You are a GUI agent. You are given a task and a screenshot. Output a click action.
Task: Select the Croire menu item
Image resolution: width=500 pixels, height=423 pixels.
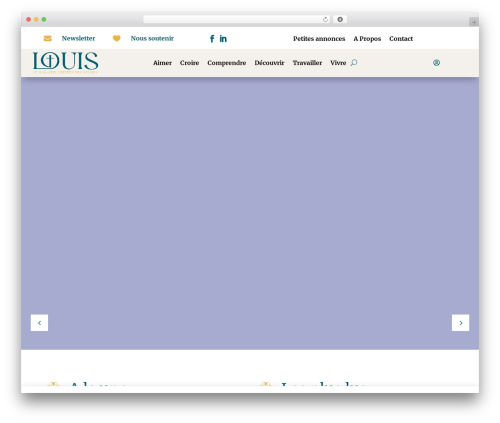tap(189, 63)
